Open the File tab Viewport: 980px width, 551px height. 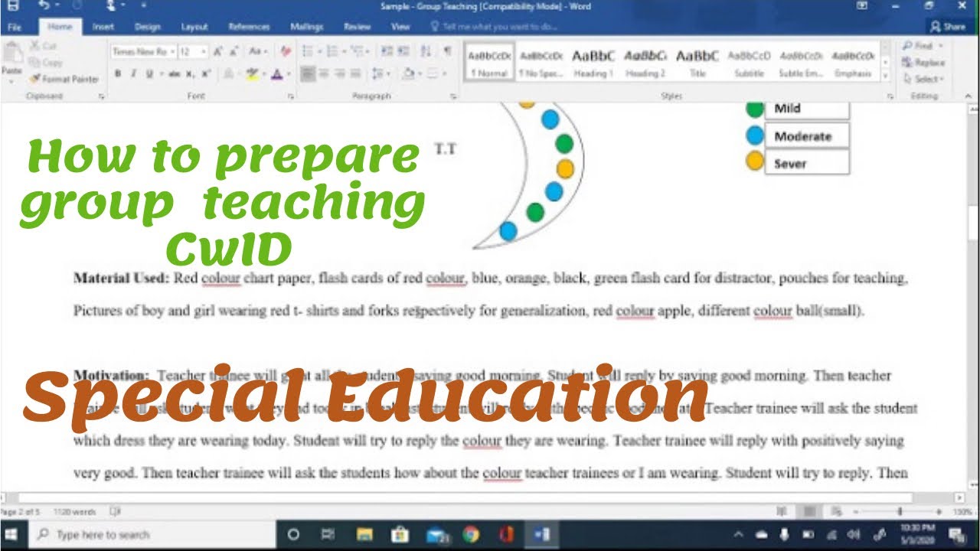[14, 26]
